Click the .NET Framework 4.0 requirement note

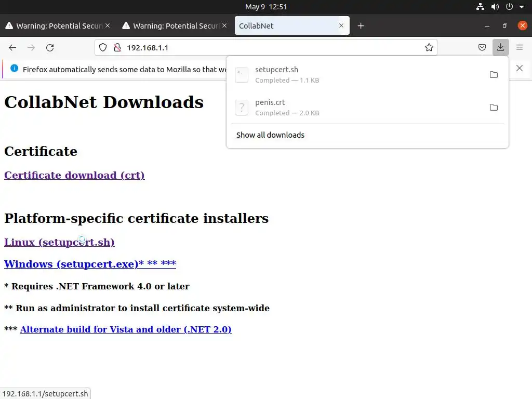(97, 286)
